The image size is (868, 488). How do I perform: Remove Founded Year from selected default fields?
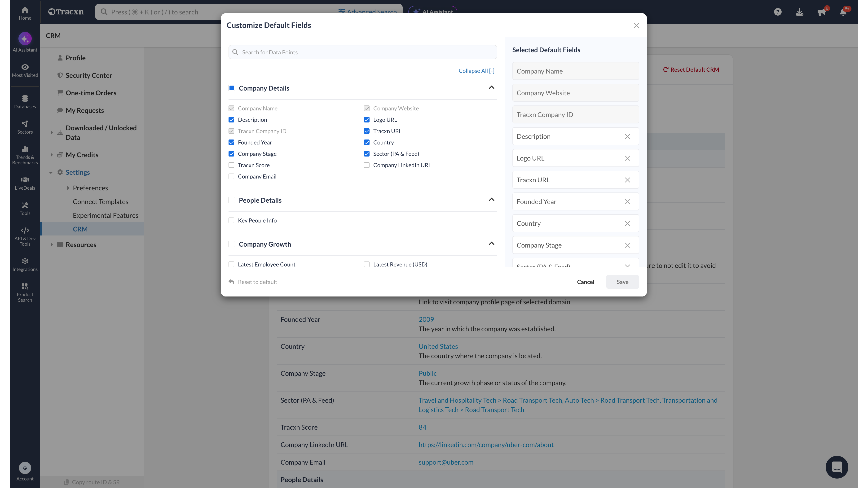(x=627, y=202)
